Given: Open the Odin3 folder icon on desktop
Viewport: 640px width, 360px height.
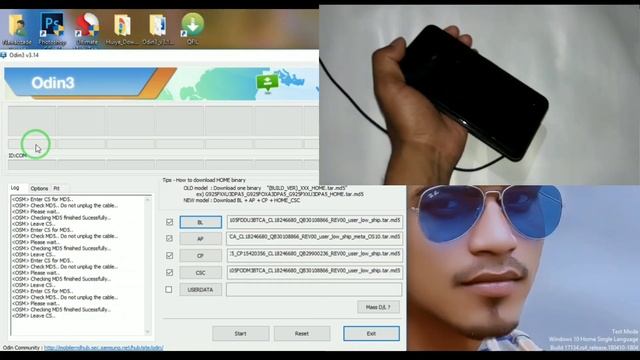Looking at the screenshot, I should click(x=158, y=29).
